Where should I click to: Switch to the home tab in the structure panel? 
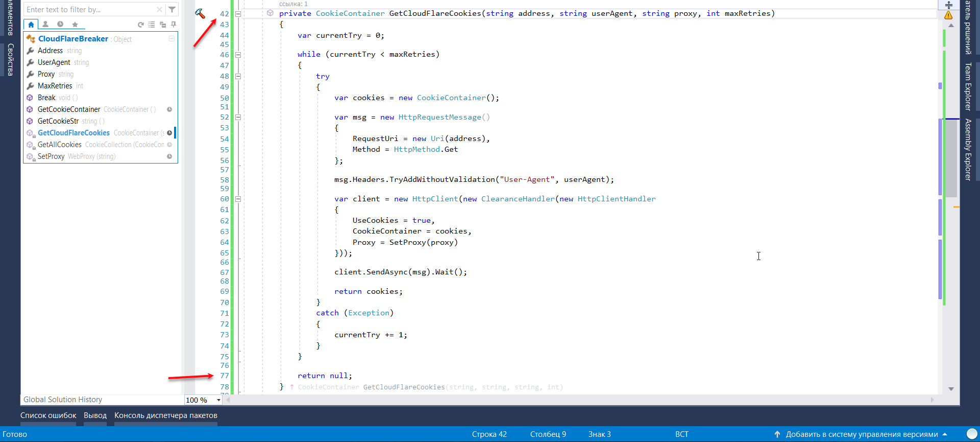[x=31, y=25]
